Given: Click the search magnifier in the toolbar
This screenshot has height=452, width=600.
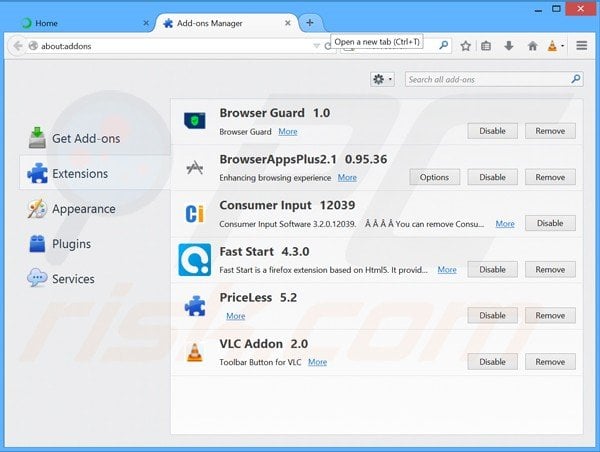Looking at the screenshot, I should 443,45.
